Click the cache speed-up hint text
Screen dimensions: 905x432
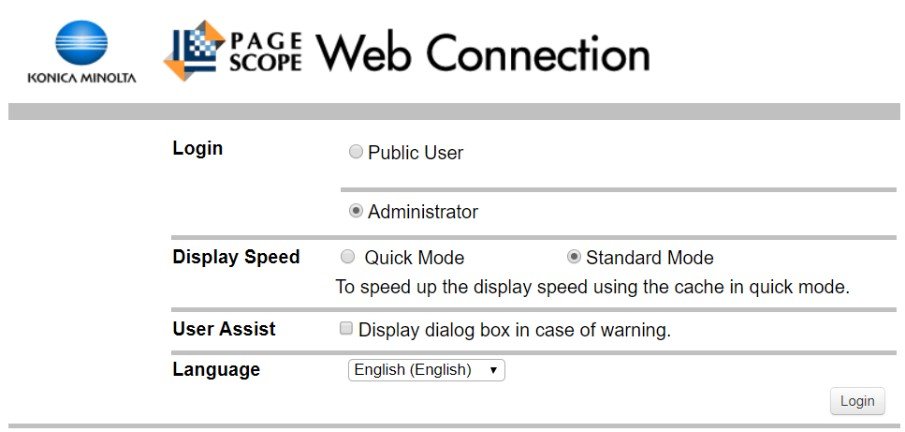pyautogui.click(x=592, y=287)
